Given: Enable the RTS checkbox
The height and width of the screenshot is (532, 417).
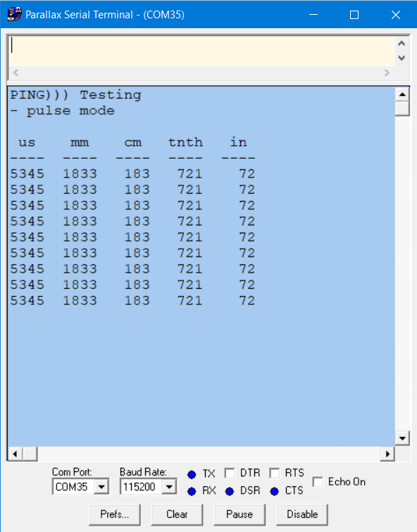Looking at the screenshot, I should pyautogui.click(x=275, y=473).
